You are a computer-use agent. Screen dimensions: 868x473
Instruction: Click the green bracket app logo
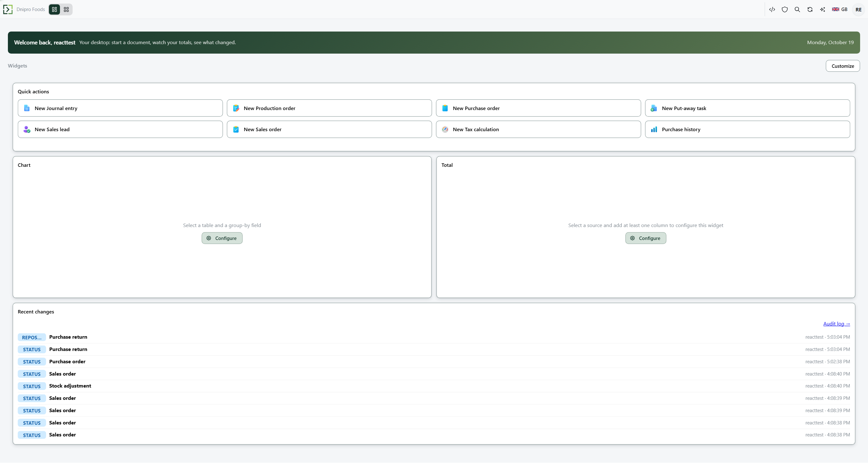[8, 9]
